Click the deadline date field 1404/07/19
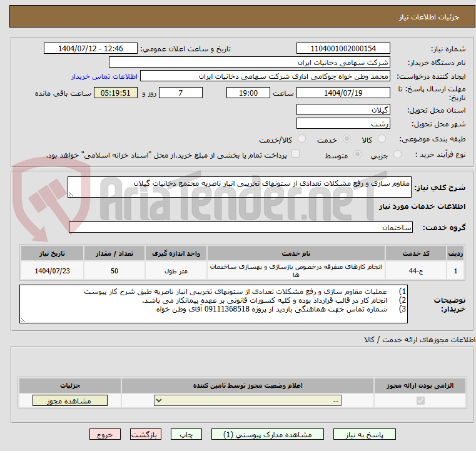 point(343,93)
